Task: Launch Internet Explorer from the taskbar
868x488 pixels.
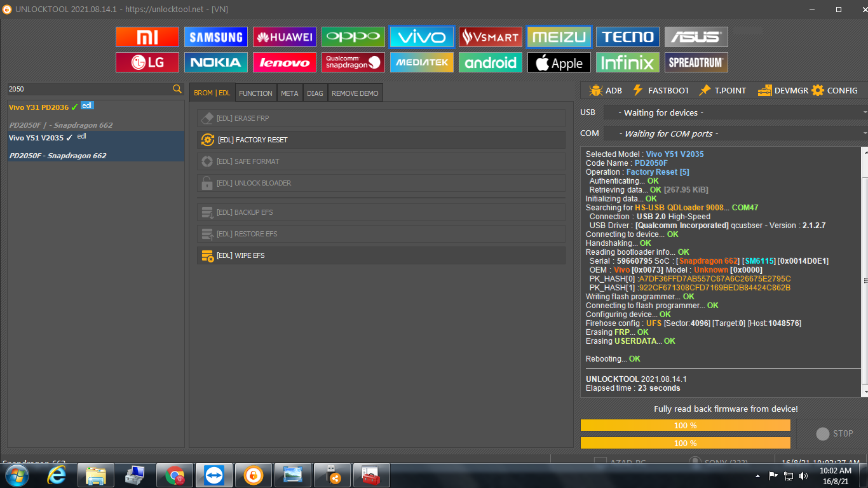Action: (58, 475)
